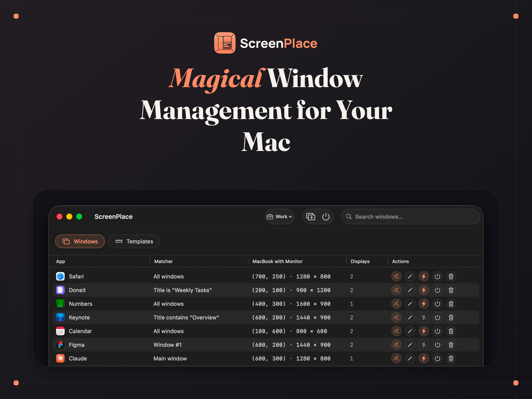Screen dimensions: 532x399
Task: Click the magic wand icon in the Doneit row
Action: click(396, 290)
